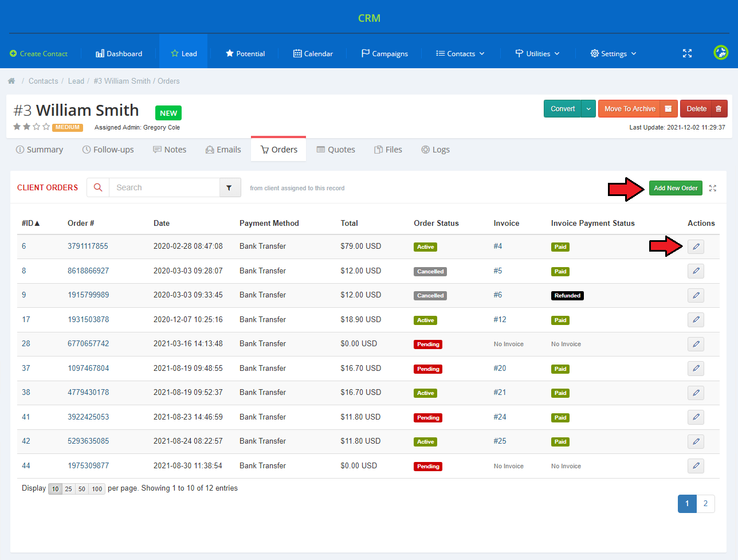Viewport: 738px width, 560px height.
Task: Open Potential in navigation bar
Action: (245, 53)
